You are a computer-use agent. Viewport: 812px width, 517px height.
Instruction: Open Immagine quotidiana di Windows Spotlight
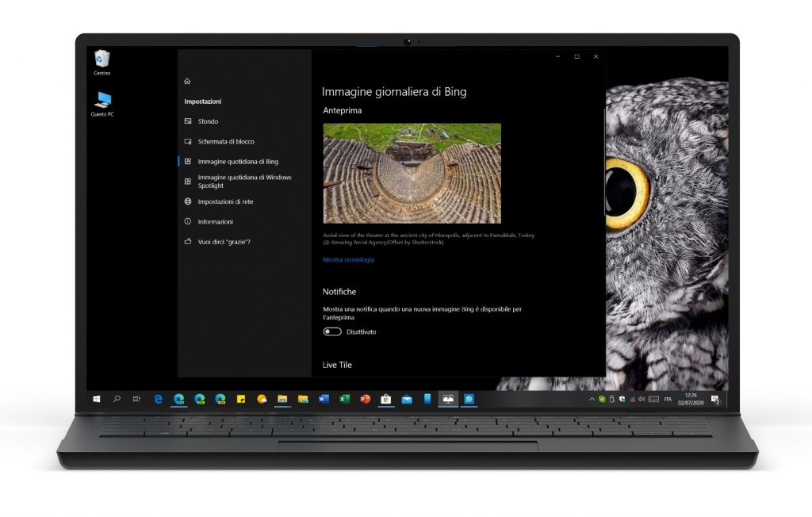[x=244, y=182]
